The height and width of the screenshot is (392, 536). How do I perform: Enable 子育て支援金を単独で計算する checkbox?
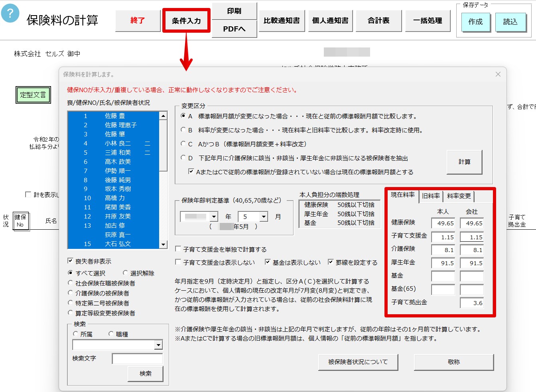click(178, 249)
